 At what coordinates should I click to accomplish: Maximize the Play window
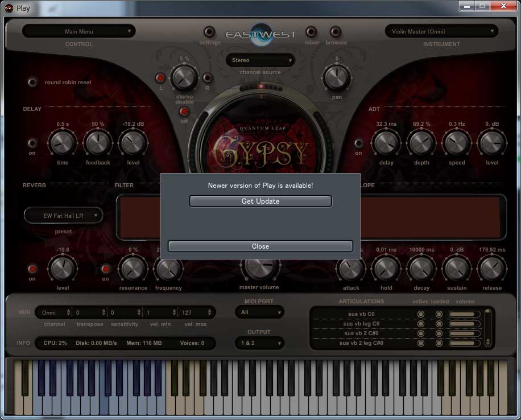pyautogui.click(x=482, y=6)
